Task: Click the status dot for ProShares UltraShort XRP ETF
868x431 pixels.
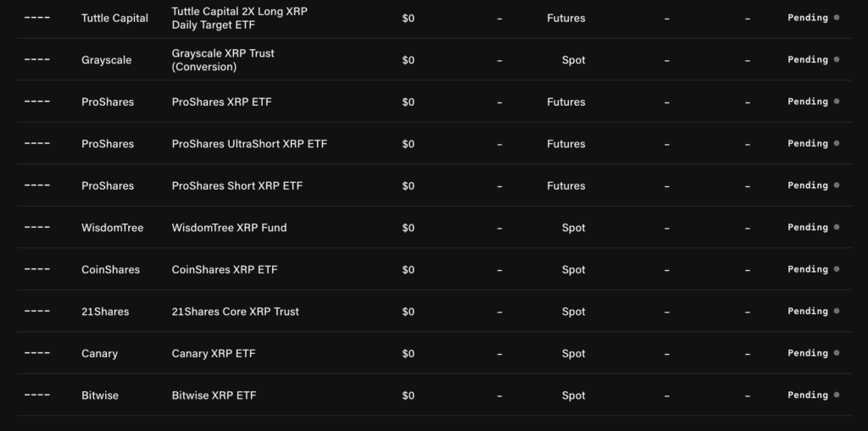Action: point(837,143)
